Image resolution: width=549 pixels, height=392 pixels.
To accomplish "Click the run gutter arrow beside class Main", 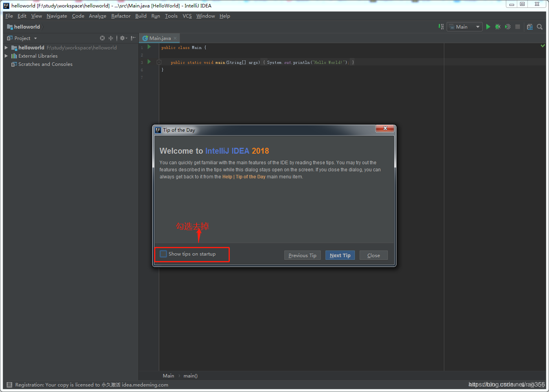I will (149, 47).
